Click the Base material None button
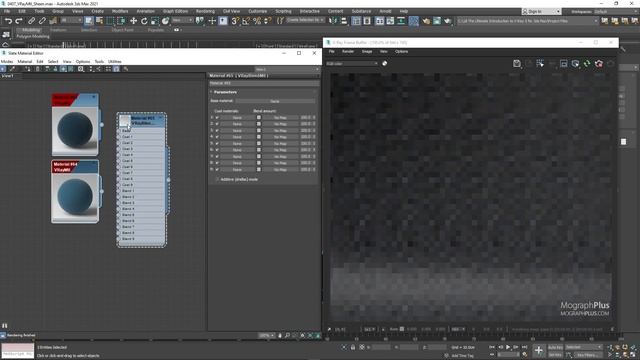The width and height of the screenshot is (640, 360). tap(275, 101)
